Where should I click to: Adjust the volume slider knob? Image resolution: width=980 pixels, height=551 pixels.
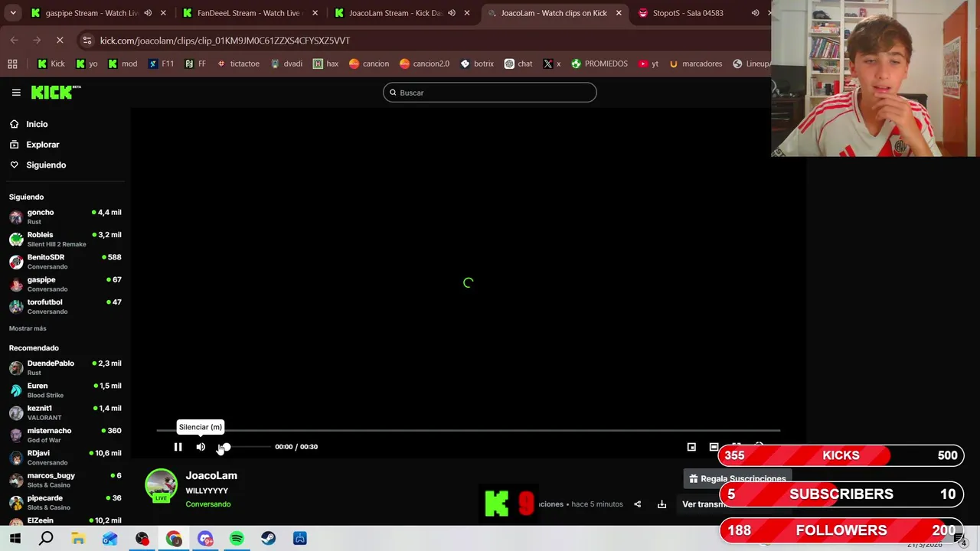click(225, 447)
